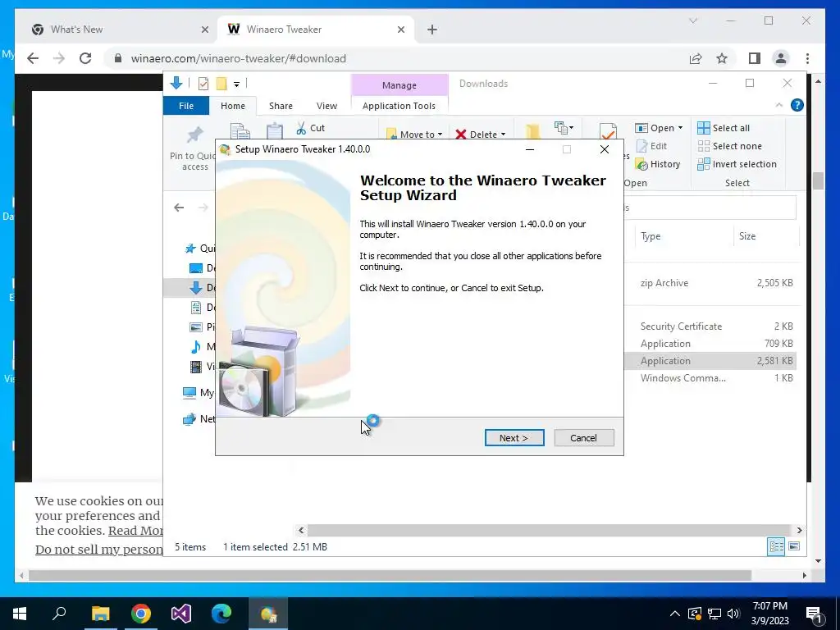
Task: Open the View ribbon tab
Action: click(326, 106)
